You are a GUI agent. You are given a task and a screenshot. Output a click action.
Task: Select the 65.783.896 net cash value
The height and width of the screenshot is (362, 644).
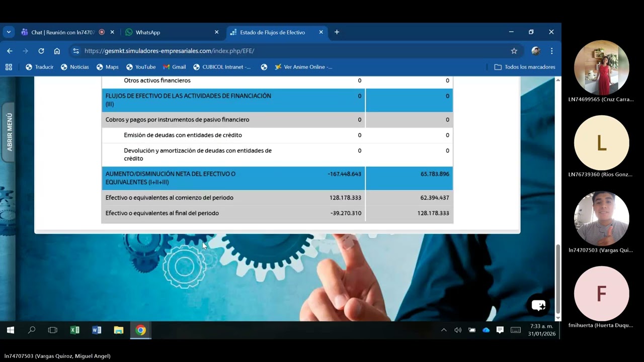(435, 174)
